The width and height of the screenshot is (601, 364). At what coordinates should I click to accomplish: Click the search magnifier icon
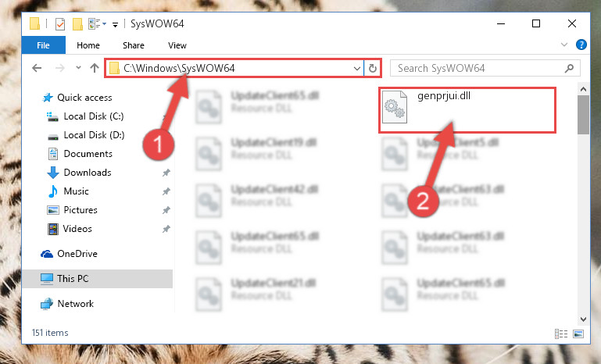click(569, 69)
